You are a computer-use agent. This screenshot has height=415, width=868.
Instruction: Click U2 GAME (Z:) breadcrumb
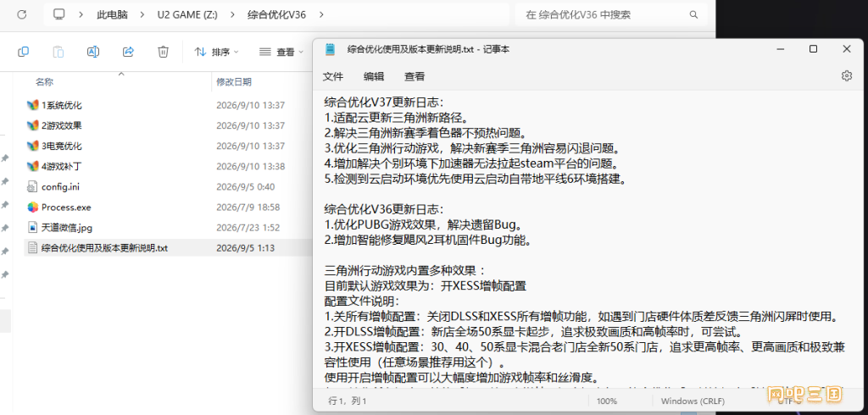(x=187, y=15)
